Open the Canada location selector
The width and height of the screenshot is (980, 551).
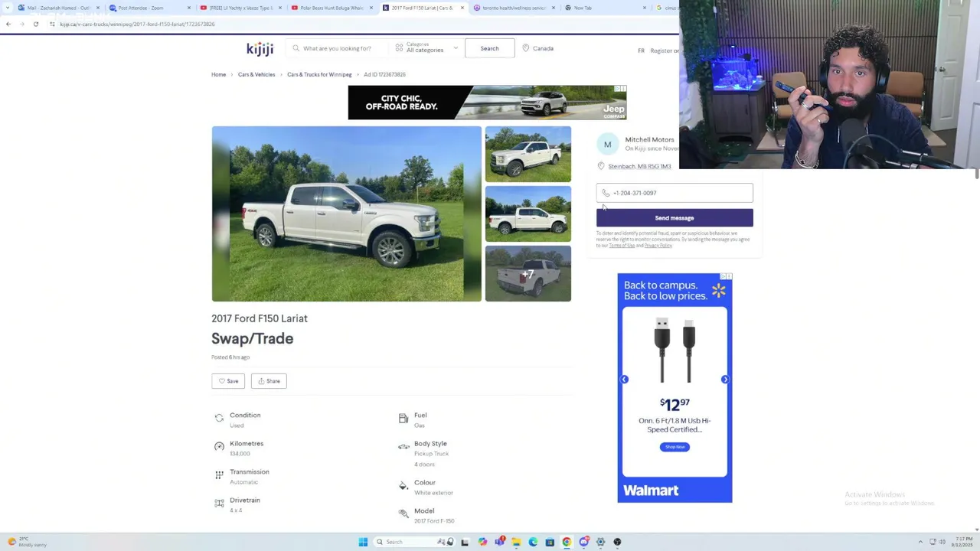[538, 48]
